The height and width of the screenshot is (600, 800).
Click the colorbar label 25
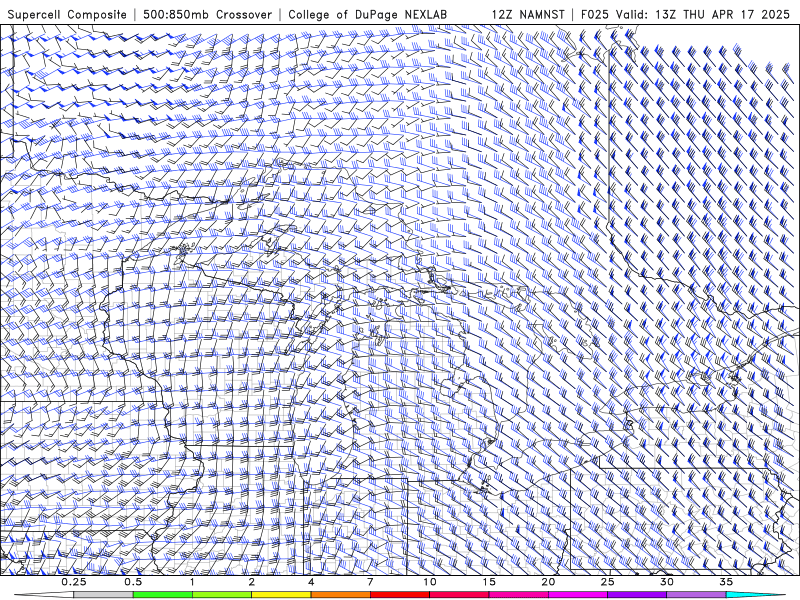click(x=607, y=582)
